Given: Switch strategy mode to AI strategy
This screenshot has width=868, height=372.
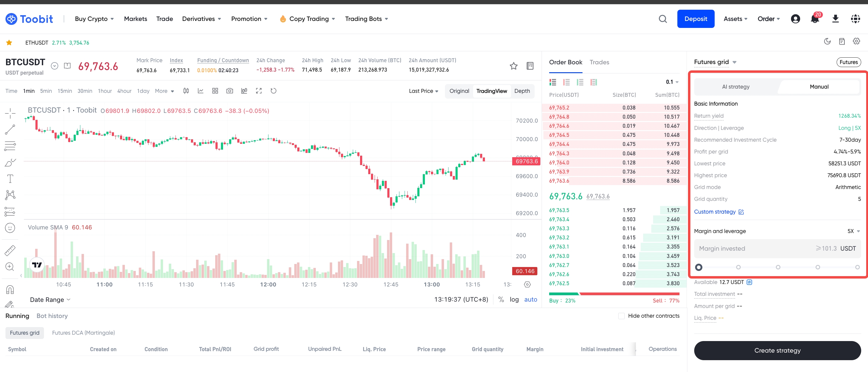Looking at the screenshot, I should coord(736,87).
